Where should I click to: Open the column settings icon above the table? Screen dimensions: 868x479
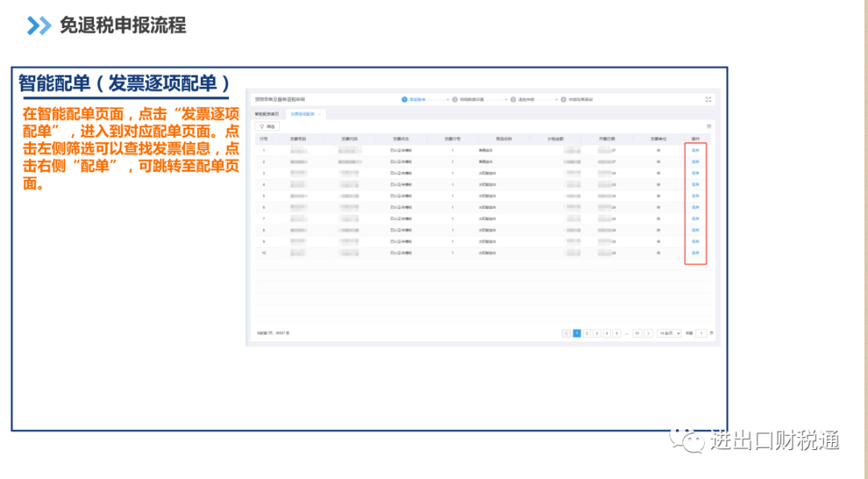point(709,126)
